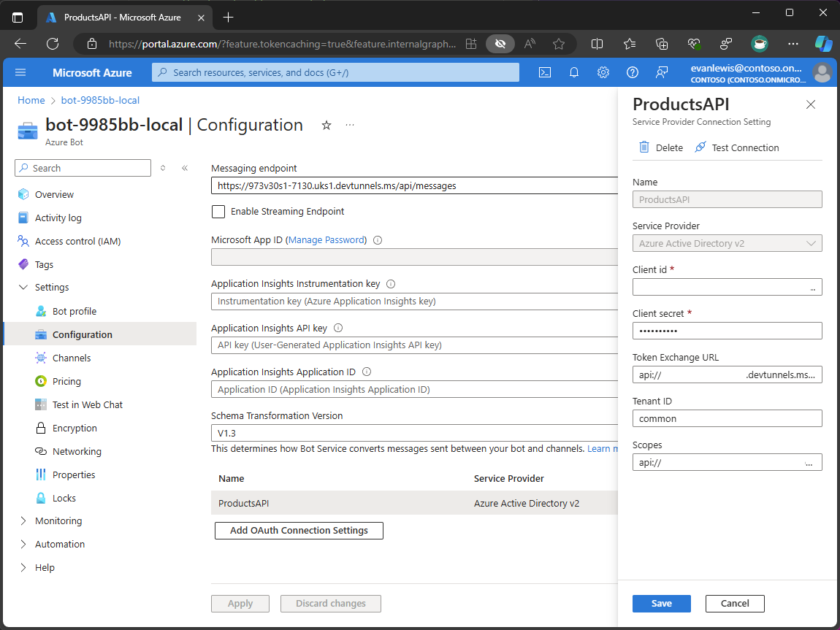Open bot-9985bb-local breadcrumb link
The width and height of the screenshot is (840, 630).
100,101
